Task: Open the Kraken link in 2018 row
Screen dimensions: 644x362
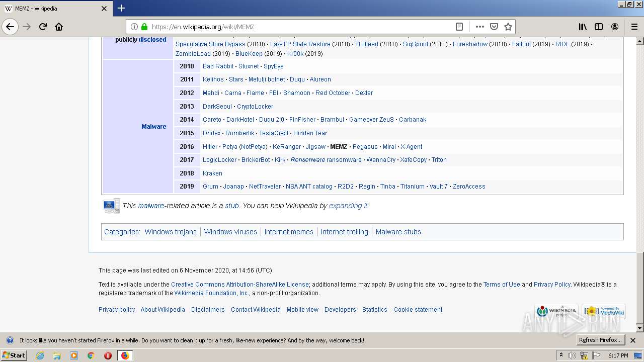Action: click(212, 173)
